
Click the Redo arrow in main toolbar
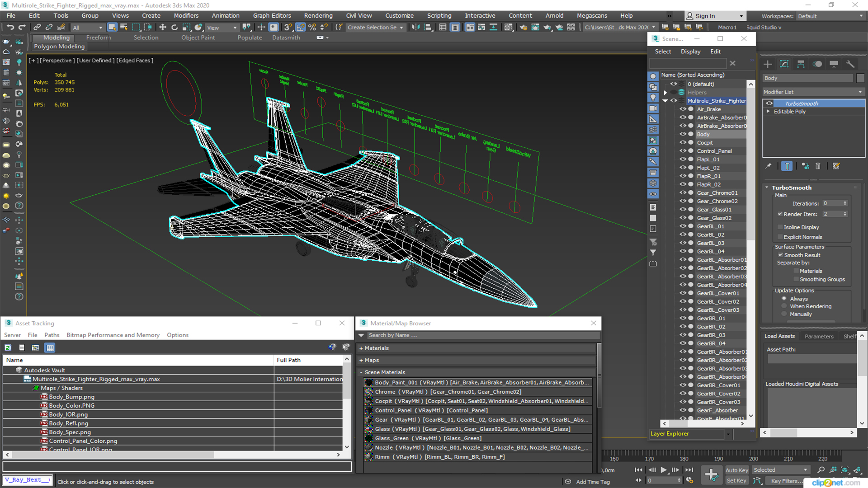pyautogui.click(x=22, y=28)
